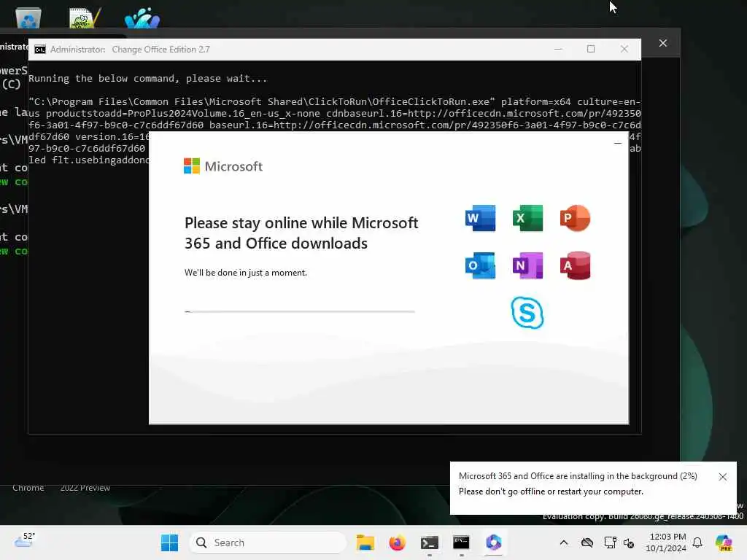Switch to the Command Prompt taskbar icon

(461, 542)
